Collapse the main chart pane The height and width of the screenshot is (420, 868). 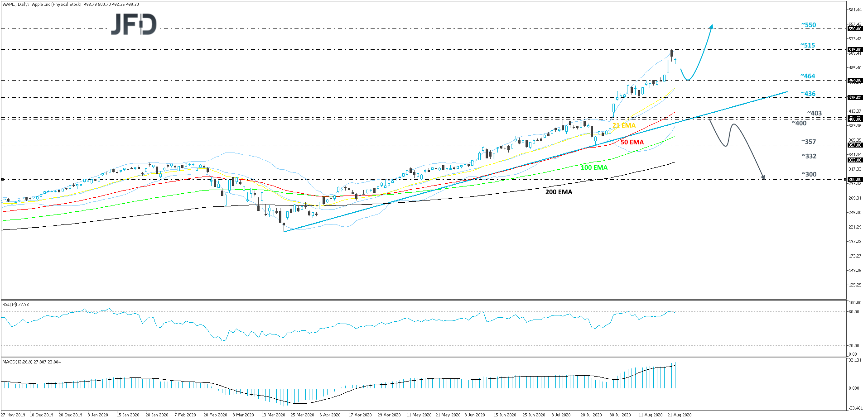(430, 149)
